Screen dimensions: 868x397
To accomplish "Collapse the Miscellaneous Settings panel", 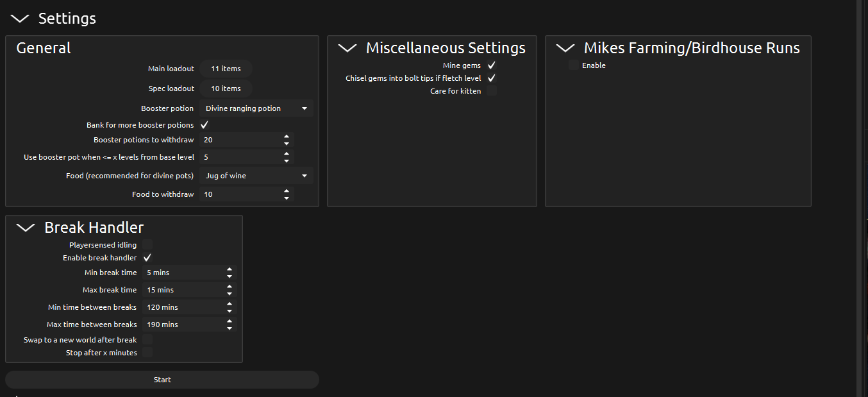I will (x=347, y=48).
